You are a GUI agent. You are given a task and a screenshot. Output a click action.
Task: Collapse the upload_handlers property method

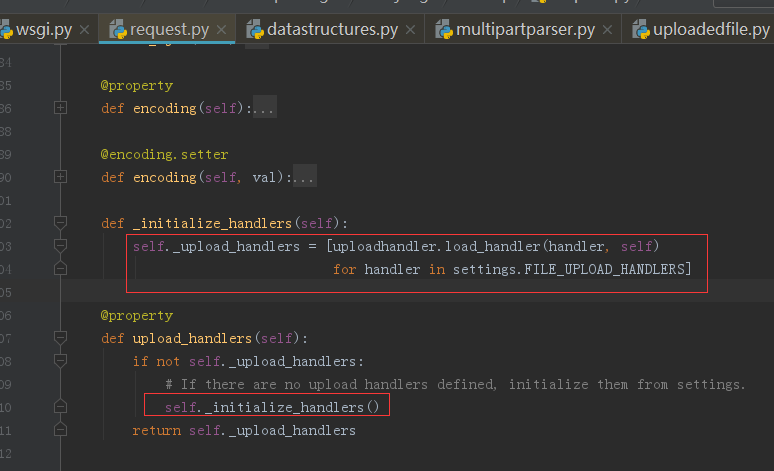coord(60,338)
